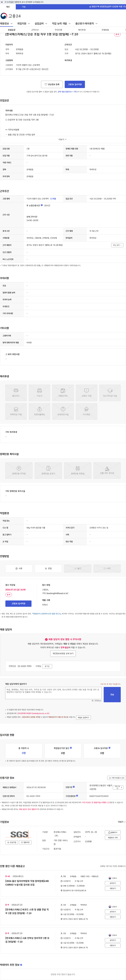Open the 출산휴가·육아휴직 menu

pos(86,24)
